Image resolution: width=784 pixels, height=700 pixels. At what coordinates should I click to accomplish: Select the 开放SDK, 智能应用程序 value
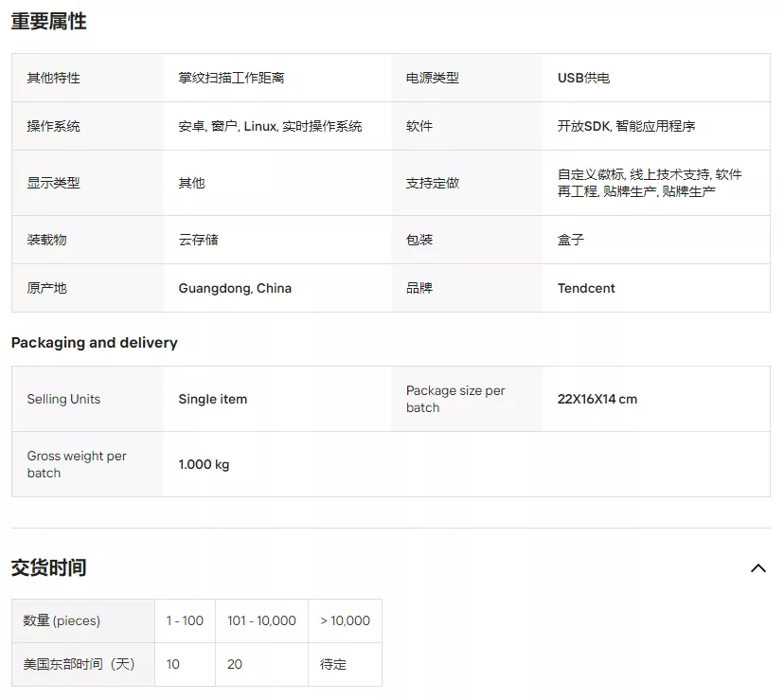[627, 126]
